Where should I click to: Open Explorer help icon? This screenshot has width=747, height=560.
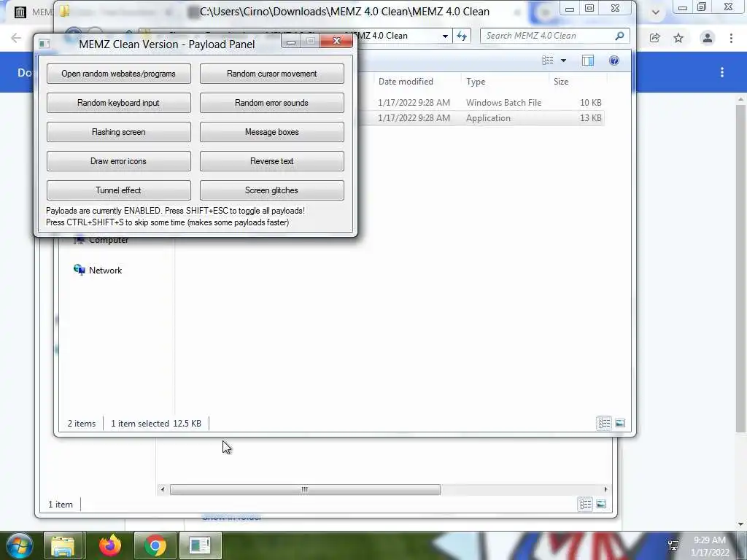tap(614, 61)
